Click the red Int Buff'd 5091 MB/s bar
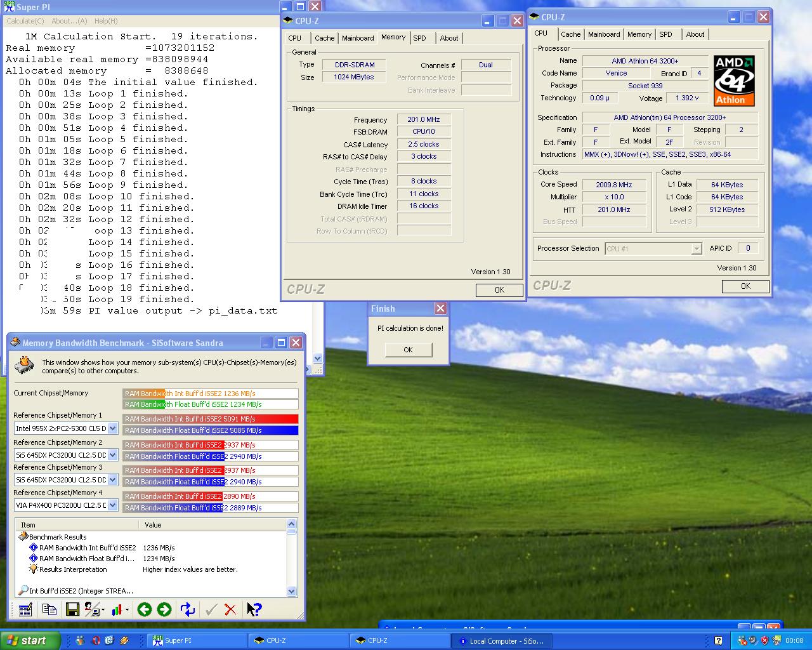 pyautogui.click(x=211, y=419)
